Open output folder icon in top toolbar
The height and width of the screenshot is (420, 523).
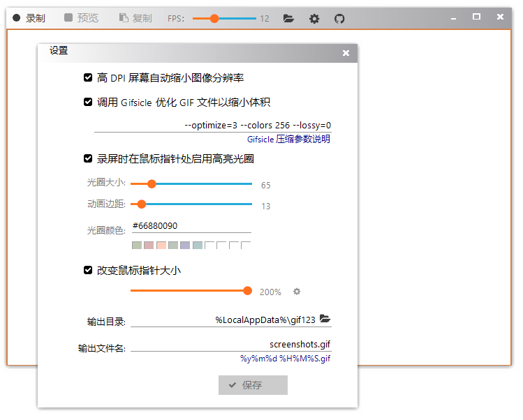tap(288, 18)
